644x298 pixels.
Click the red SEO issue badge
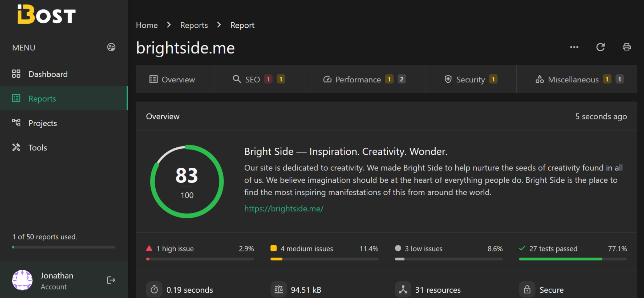coord(268,79)
